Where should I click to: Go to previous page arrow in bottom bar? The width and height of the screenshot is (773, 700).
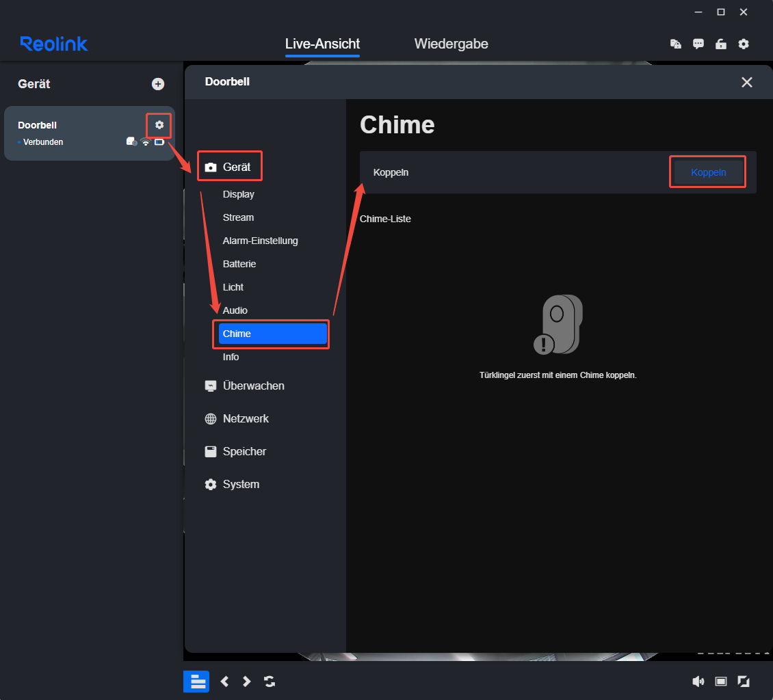pos(225,682)
